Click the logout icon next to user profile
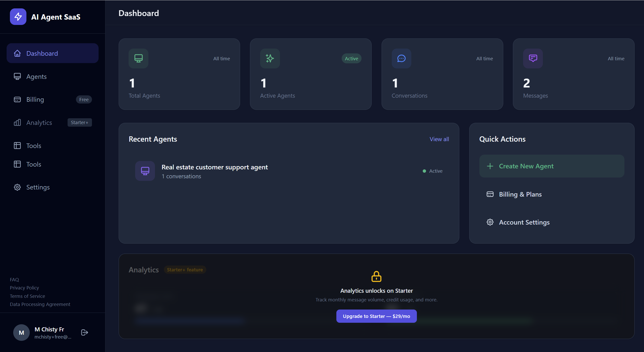 [x=84, y=332]
